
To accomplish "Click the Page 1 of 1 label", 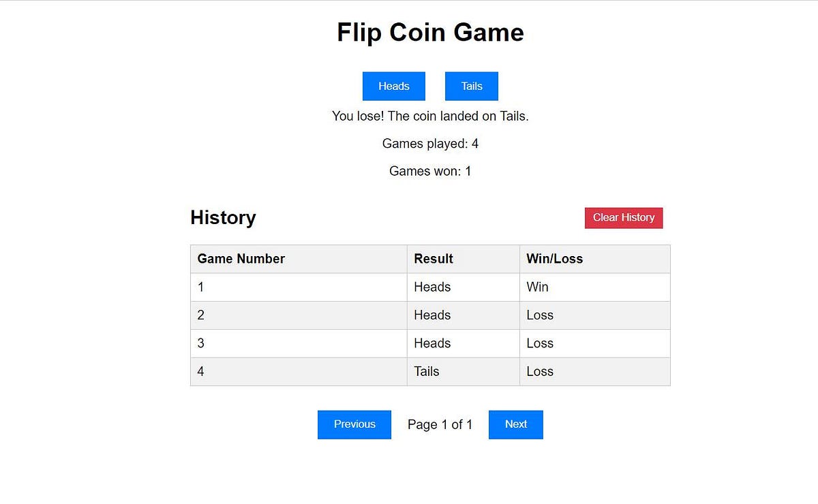I will coord(440,424).
